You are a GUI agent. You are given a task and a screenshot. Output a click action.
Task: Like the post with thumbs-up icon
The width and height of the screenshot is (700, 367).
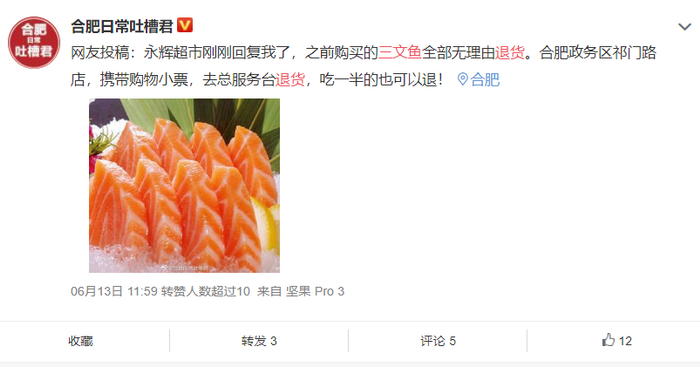coord(608,341)
